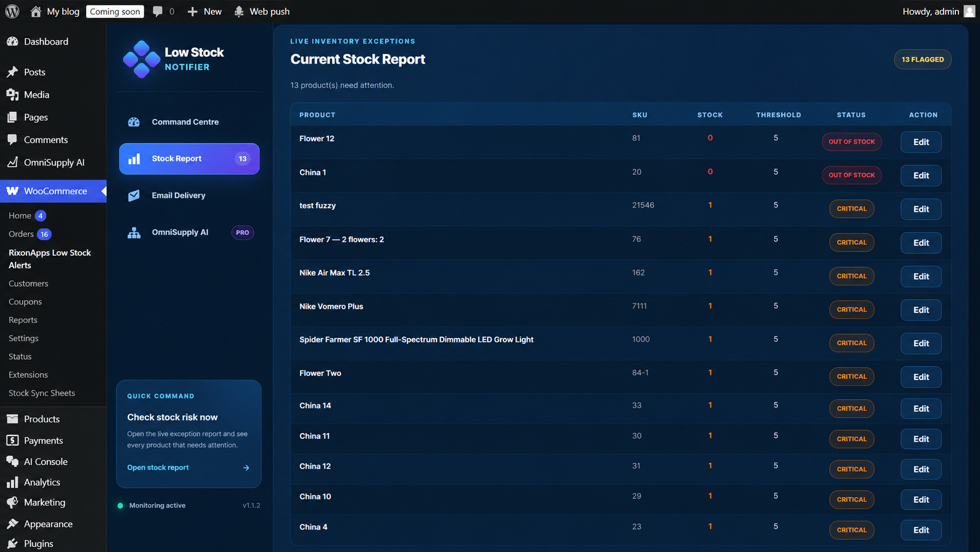This screenshot has height=552, width=980.
Task: Open the OmniSupply AI PRO tab
Action: pyautogui.click(x=189, y=232)
